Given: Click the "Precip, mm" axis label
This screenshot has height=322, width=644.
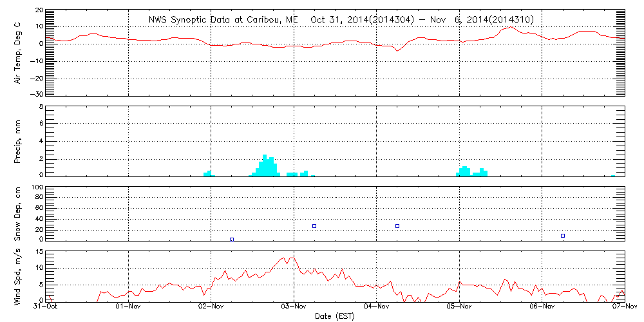Looking at the screenshot, I should tap(17, 142).
